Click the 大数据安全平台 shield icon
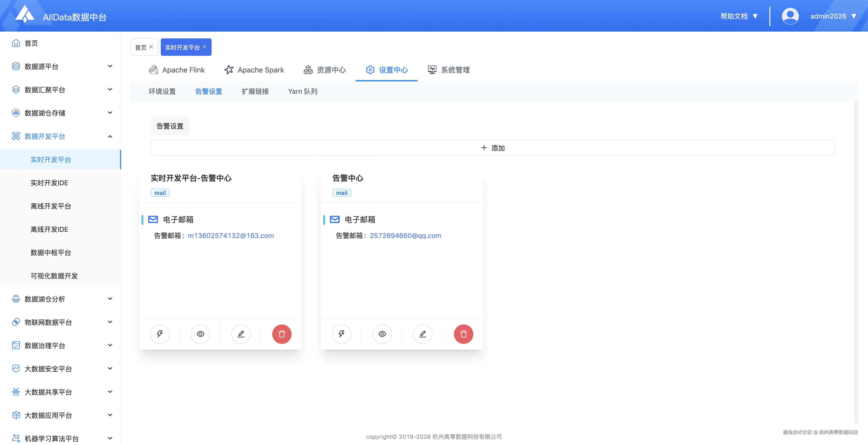This screenshot has width=868, height=445. 16,369
